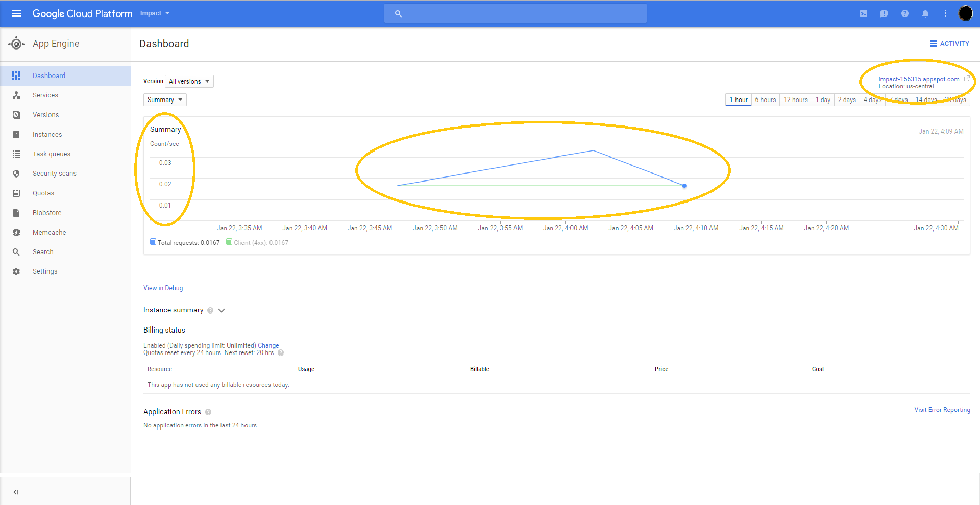Image resolution: width=980 pixels, height=505 pixels.
Task: Click the feedback speech bubble icon
Action: coord(884,14)
